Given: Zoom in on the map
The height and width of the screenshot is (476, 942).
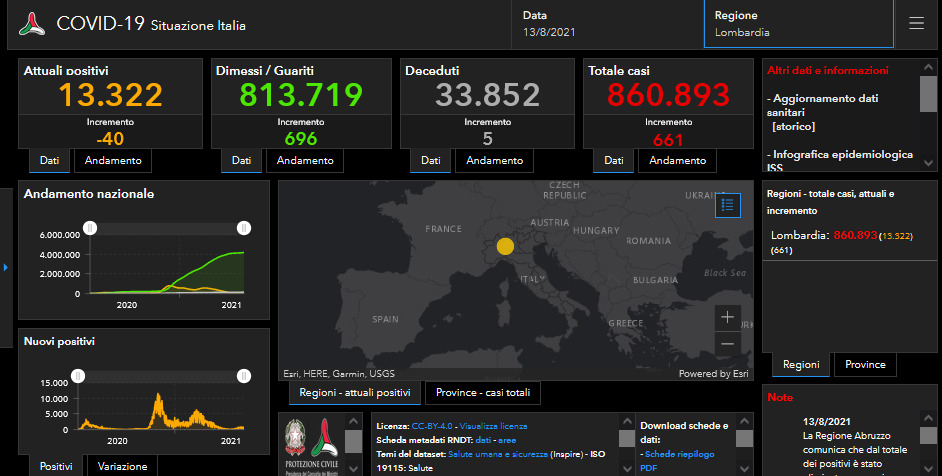Looking at the screenshot, I should 728,318.
